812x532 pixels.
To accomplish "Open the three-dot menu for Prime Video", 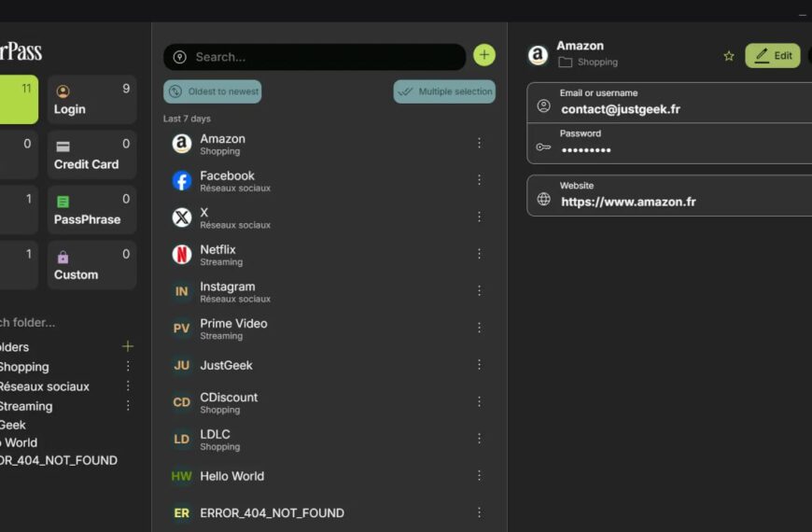I will [479, 328].
